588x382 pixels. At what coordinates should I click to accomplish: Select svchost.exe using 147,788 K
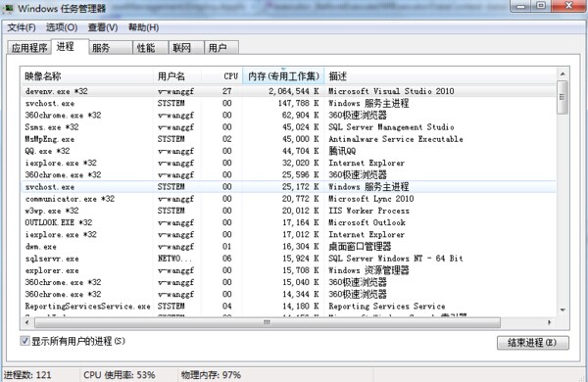tap(289, 103)
